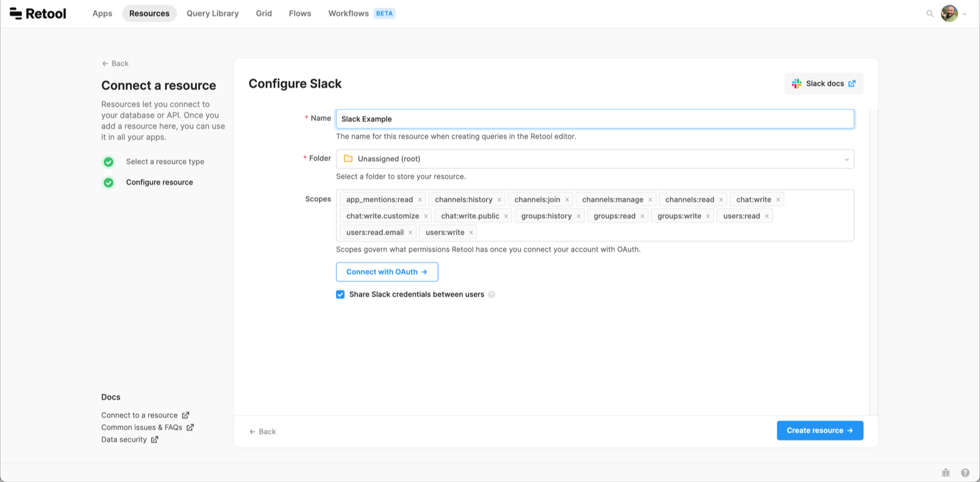Screen dimensions: 980x482
Task: Click into the Name input field
Action: (595, 119)
